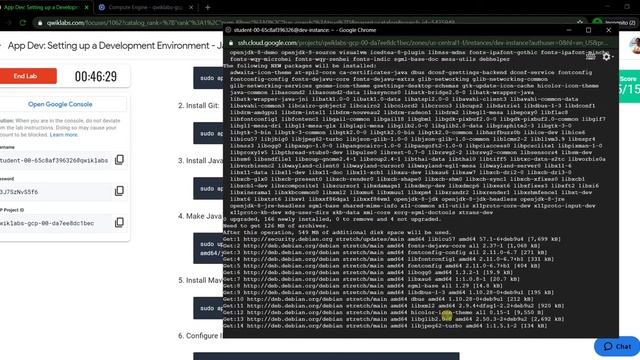Copy the GCP Project ID value

coord(119,222)
